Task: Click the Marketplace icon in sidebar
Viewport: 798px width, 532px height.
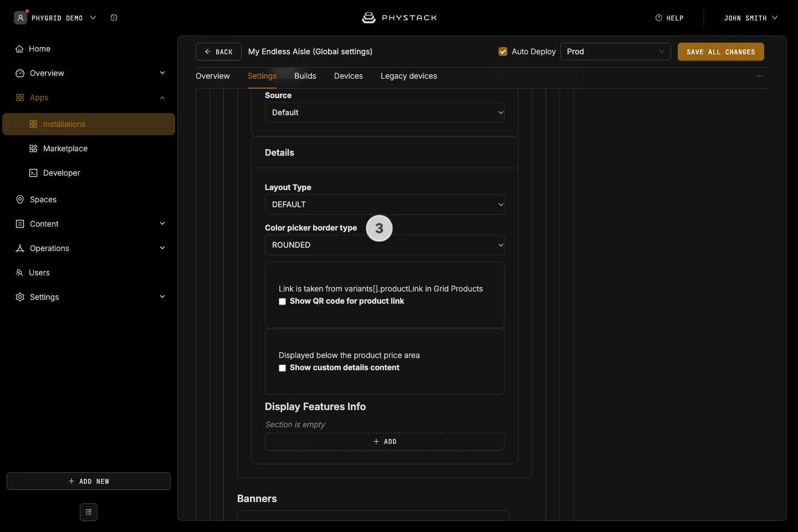Action: pyautogui.click(x=33, y=149)
